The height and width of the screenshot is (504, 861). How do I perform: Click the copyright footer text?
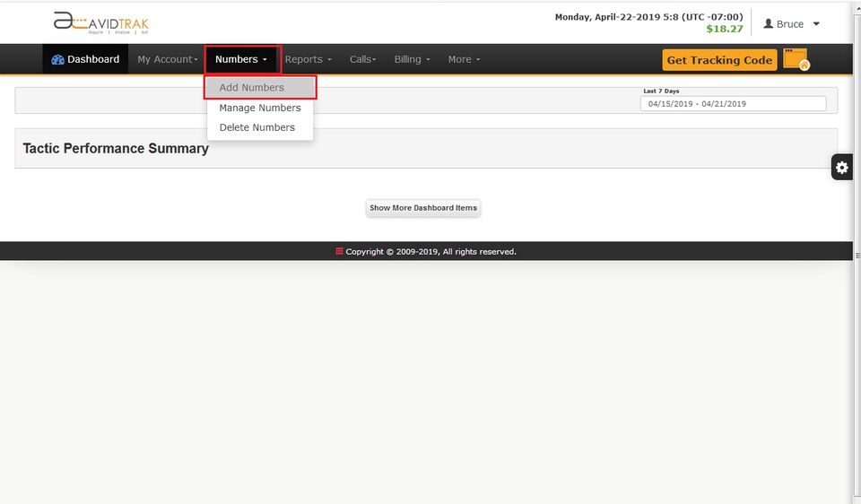(430, 251)
